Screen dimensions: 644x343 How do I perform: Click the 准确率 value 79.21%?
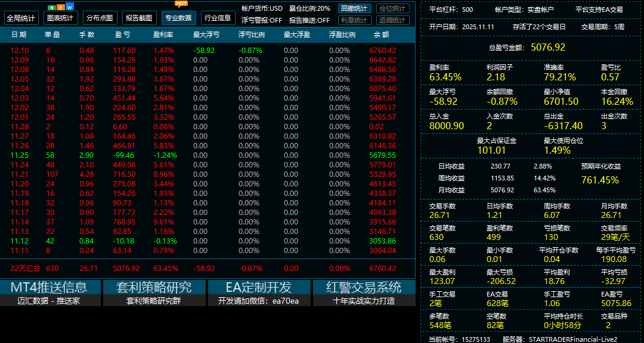(x=559, y=77)
